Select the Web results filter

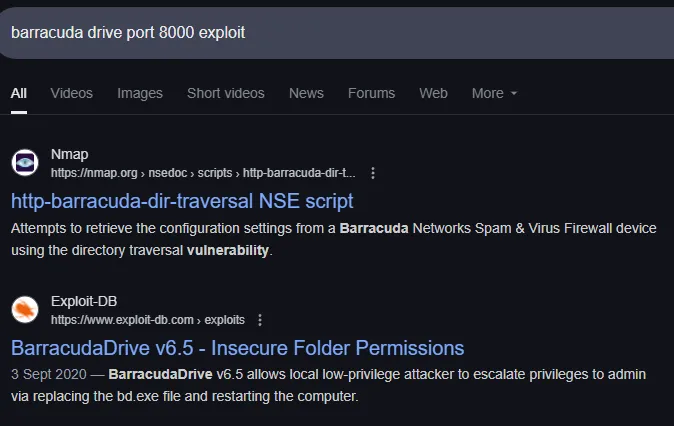click(433, 93)
